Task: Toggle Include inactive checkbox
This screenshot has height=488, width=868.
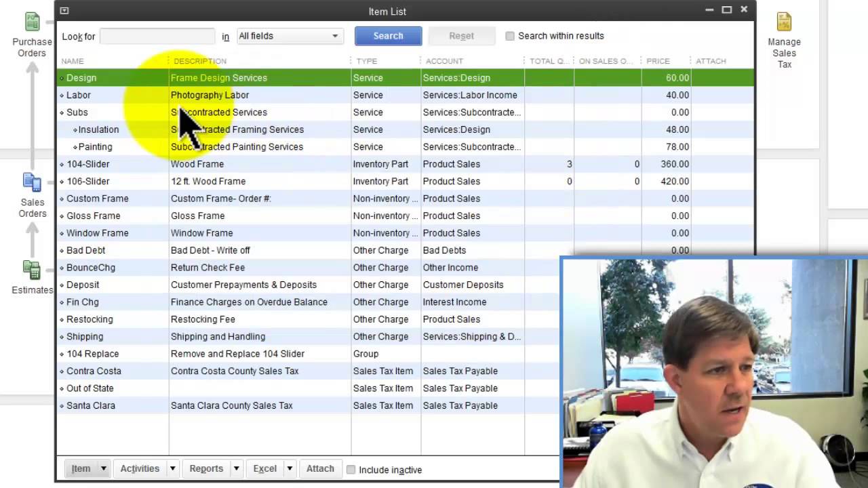Action: point(351,470)
